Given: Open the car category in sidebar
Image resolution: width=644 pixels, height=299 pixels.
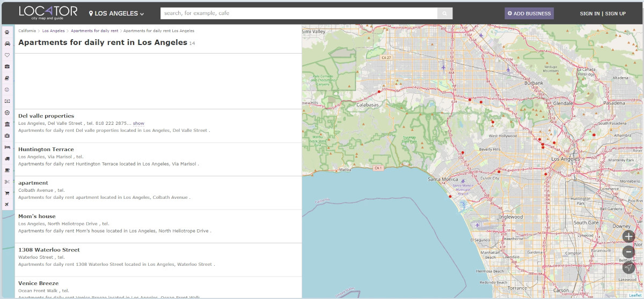Looking at the screenshot, I should click(x=7, y=43).
